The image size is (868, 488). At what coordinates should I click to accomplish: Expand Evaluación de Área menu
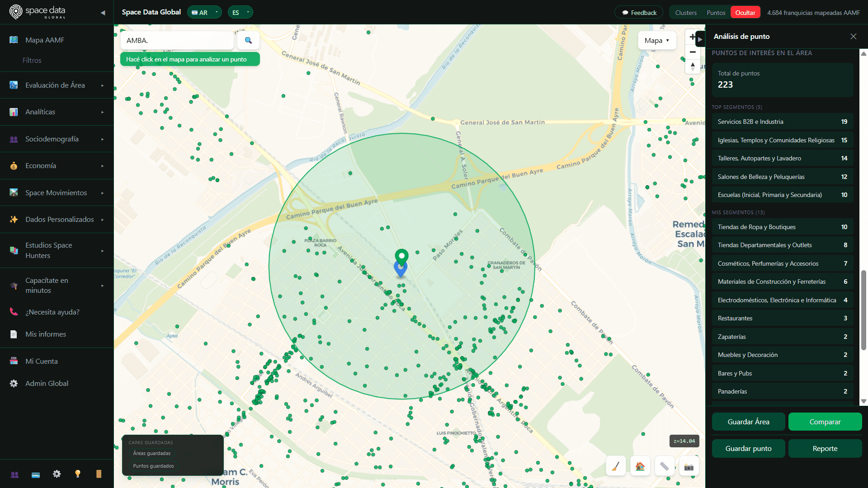click(57, 85)
